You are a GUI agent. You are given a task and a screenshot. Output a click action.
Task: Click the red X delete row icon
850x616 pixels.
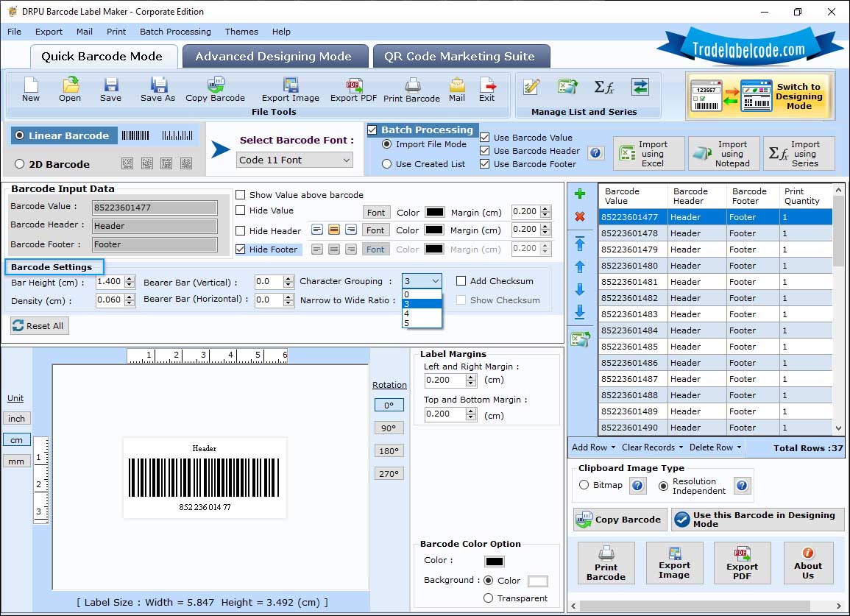(x=580, y=216)
